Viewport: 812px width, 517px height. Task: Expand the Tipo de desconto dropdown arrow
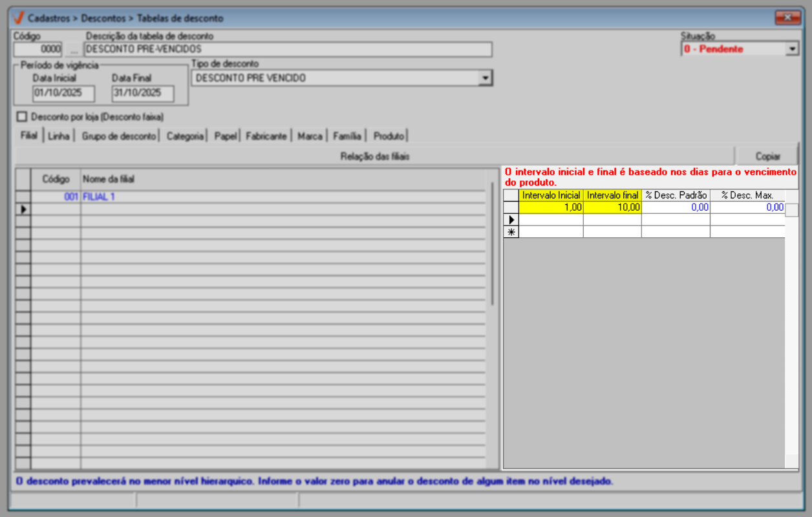[x=485, y=78]
